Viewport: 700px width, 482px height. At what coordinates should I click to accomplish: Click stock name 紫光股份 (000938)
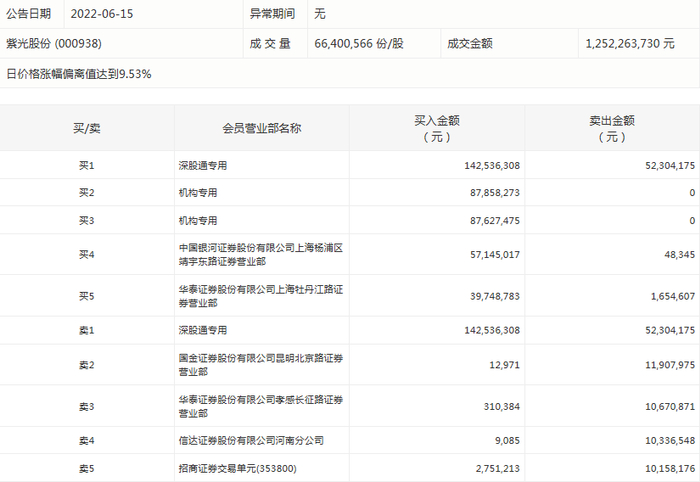click(54, 44)
